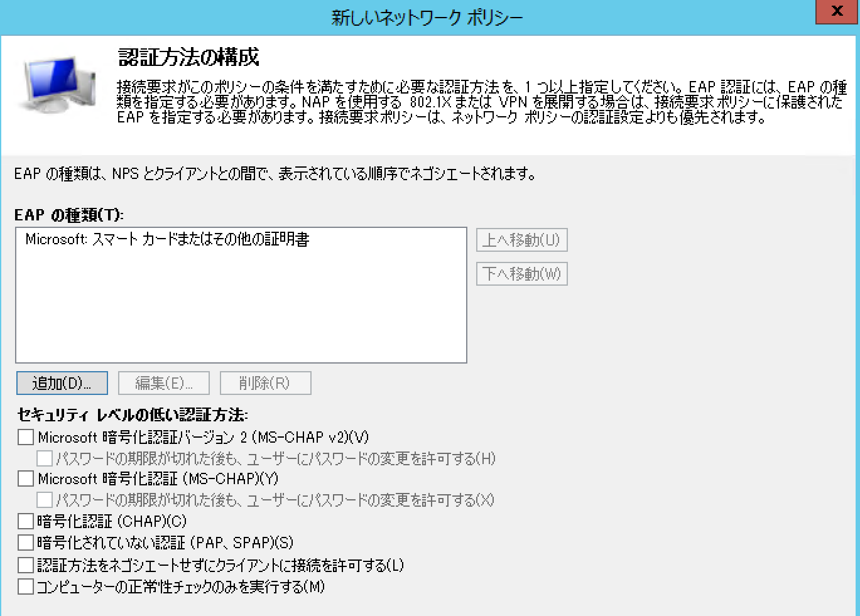Screen dimensions: 860x616
Task: Click 下へ移動(W) button
Action: 521,274
